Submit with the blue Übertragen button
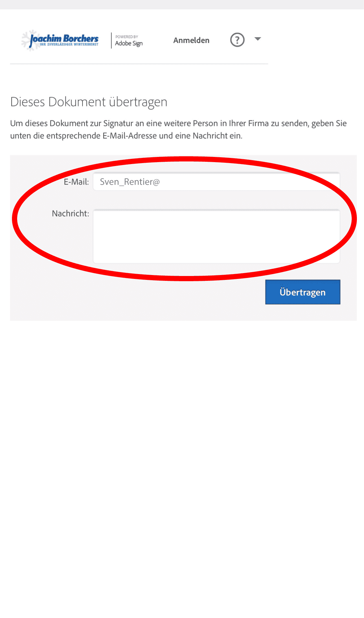 tap(303, 292)
